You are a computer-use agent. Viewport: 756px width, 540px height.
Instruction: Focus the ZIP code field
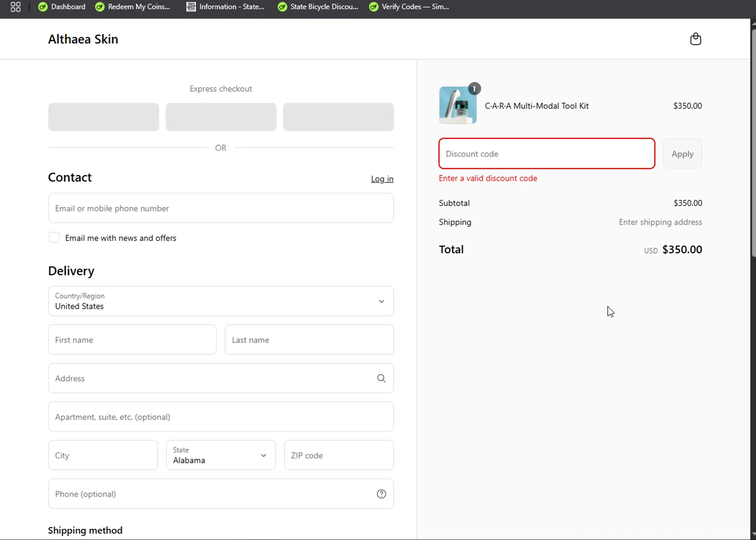(339, 455)
